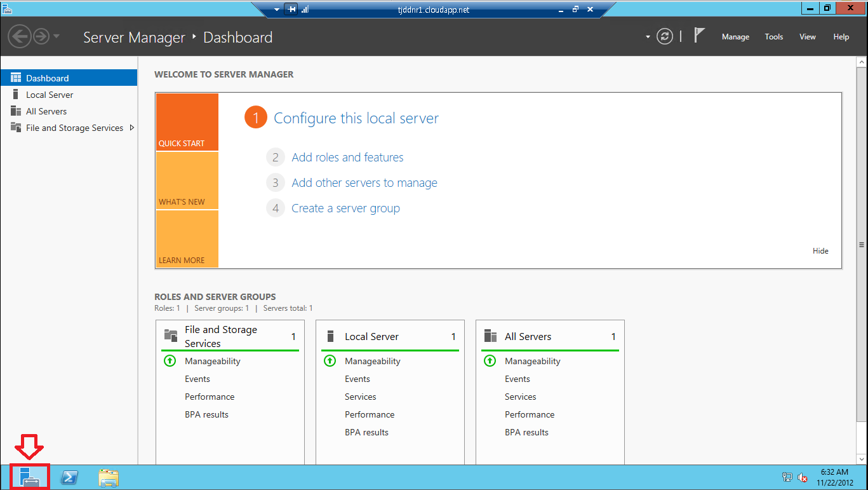Select the LEARN MORE tile
The width and height of the screenshot is (868, 490).
[187, 239]
